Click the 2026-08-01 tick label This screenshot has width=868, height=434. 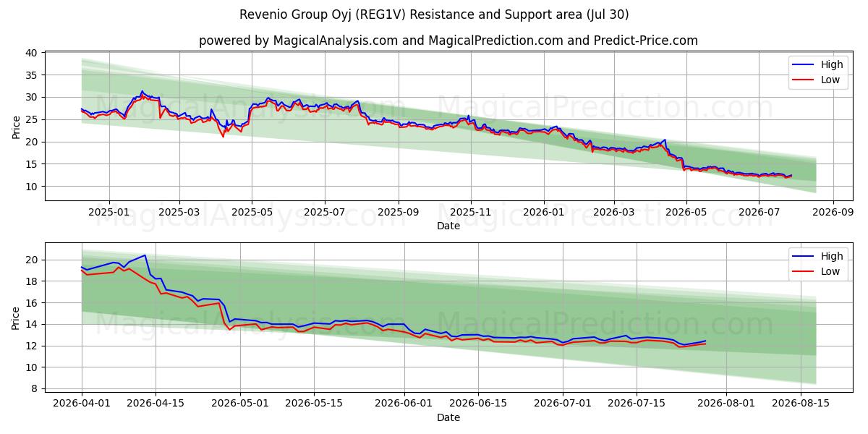tap(726, 405)
